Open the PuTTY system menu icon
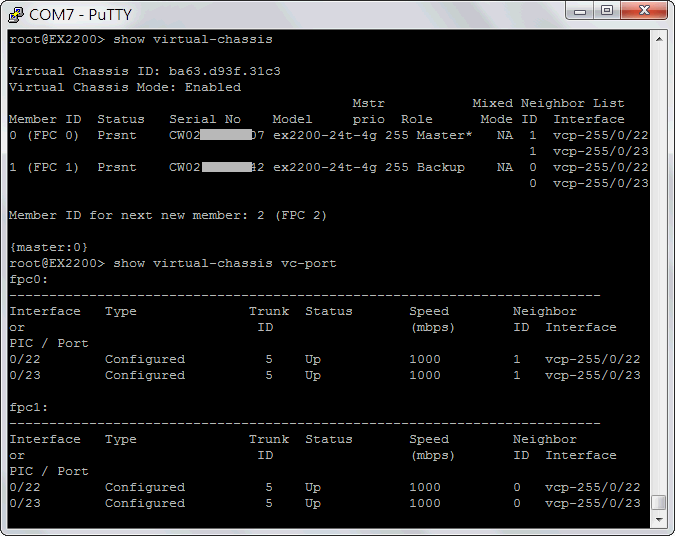The image size is (675, 536). tap(15, 15)
